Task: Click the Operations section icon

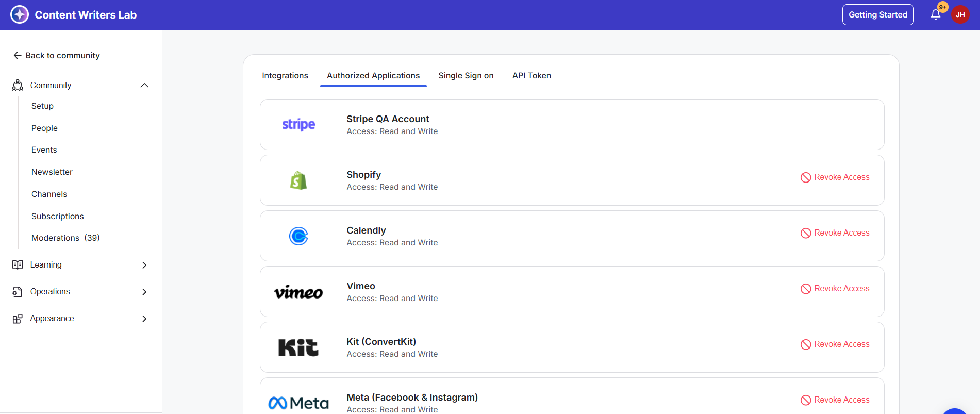Action: click(x=18, y=292)
